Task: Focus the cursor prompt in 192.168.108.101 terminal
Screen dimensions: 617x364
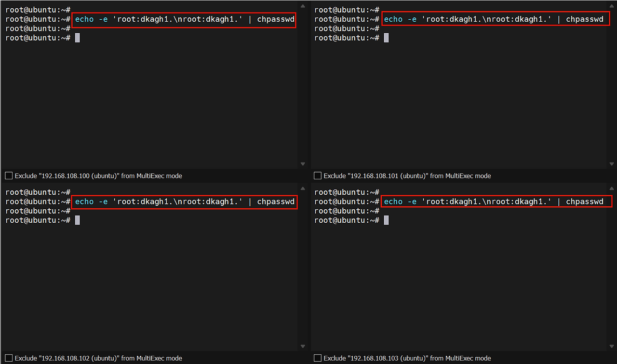Action: tap(386, 38)
